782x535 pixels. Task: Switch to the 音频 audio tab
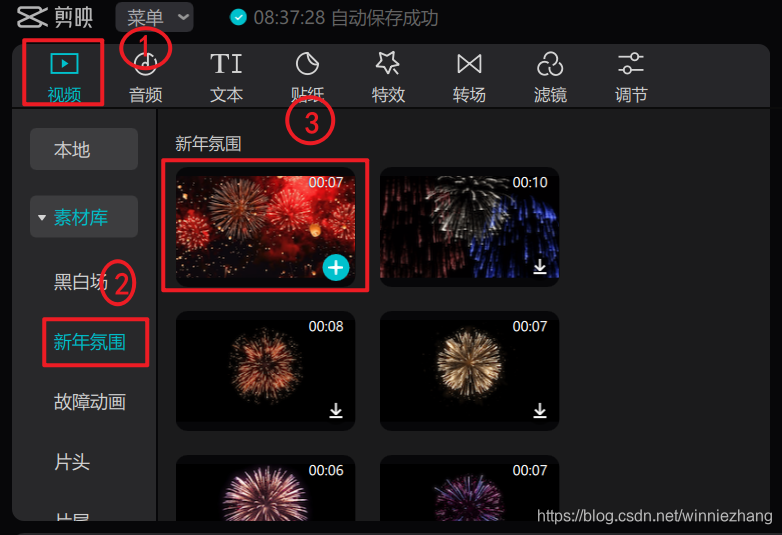pos(145,77)
